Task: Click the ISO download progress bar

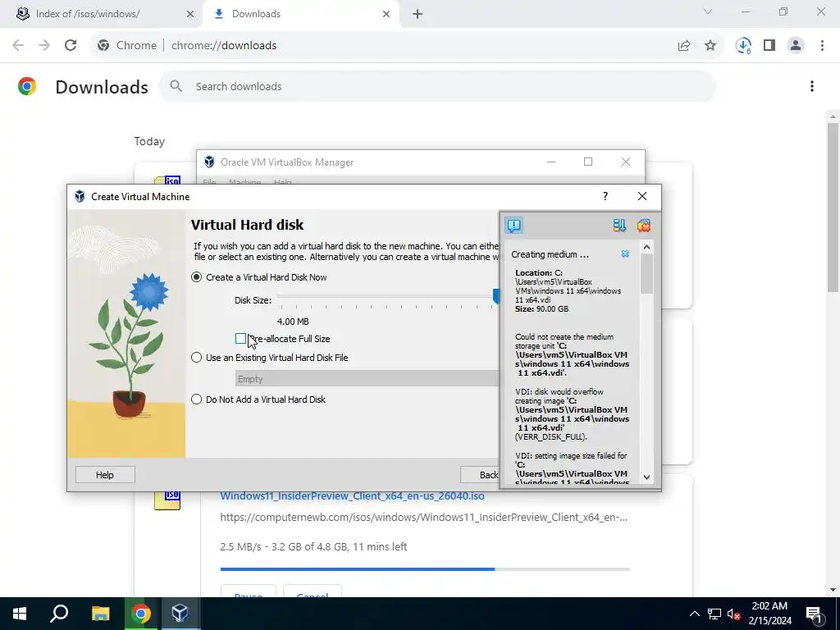Action: (425, 569)
